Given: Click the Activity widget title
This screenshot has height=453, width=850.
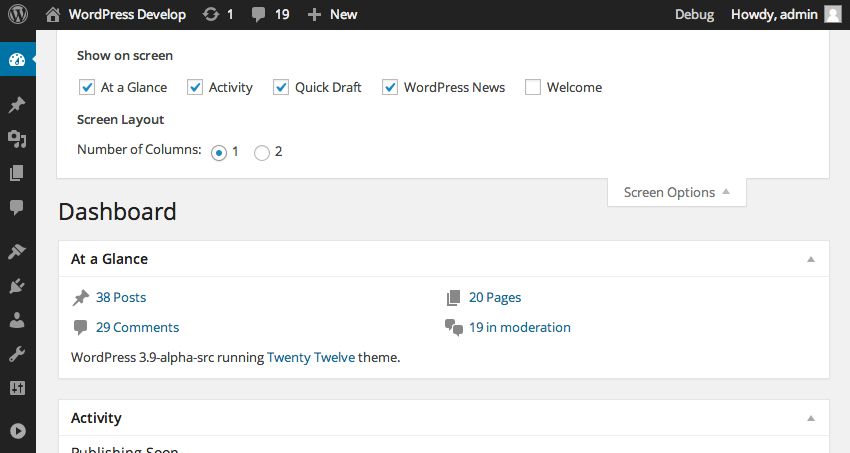Looking at the screenshot, I should pos(96,418).
